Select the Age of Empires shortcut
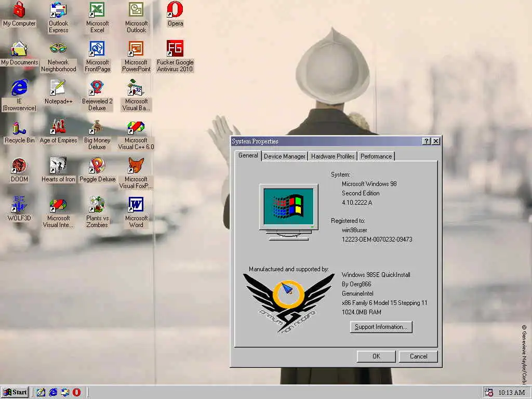This screenshot has width=532, height=399. coord(58,131)
